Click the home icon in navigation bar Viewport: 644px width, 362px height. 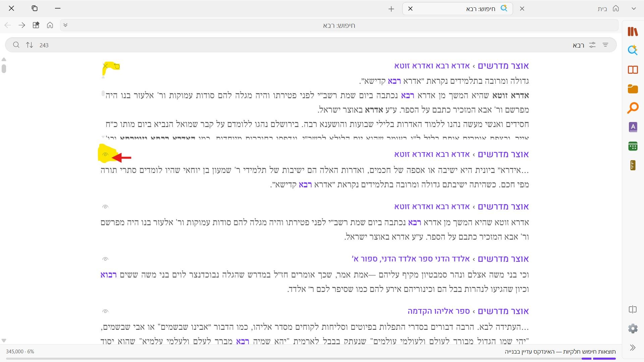pyautogui.click(x=50, y=25)
